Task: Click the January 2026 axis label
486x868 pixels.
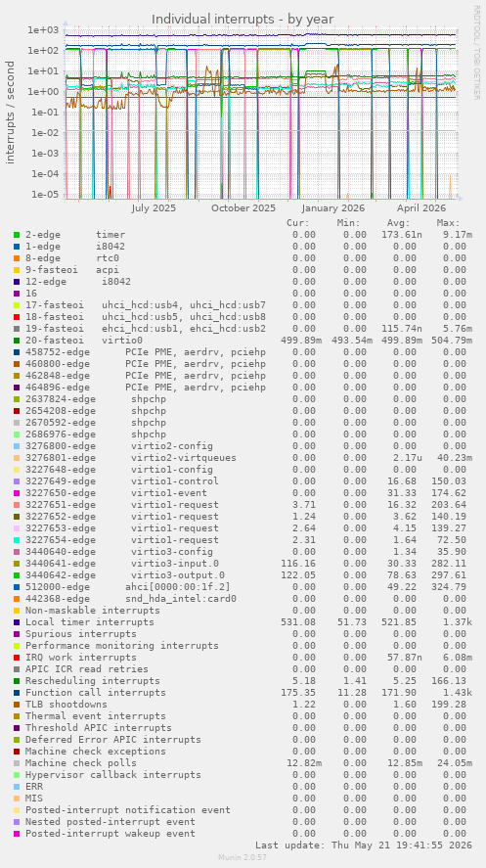Action: tap(332, 208)
